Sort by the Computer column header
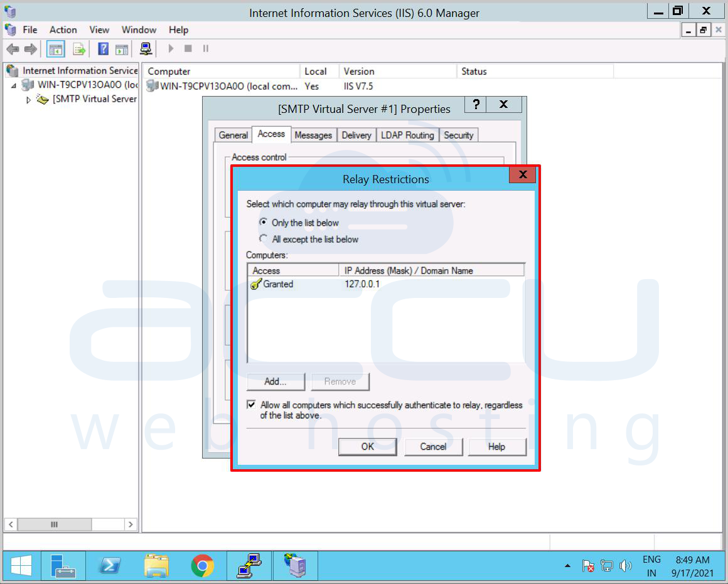 (x=222, y=72)
